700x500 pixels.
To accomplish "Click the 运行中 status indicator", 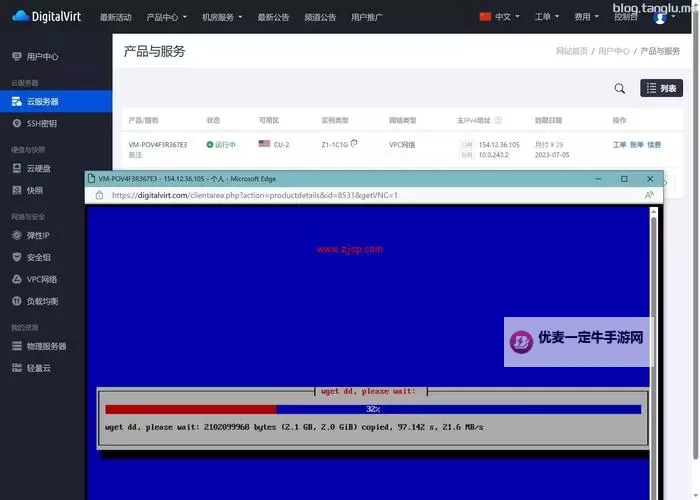I will 221,145.
